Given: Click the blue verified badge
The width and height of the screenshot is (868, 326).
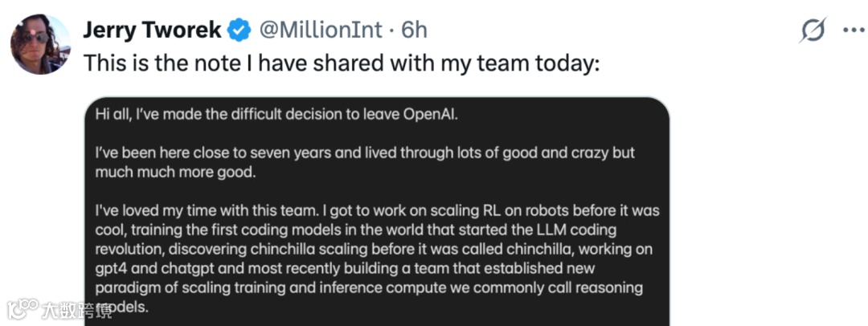Looking at the screenshot, I should (x=239, y=31).
